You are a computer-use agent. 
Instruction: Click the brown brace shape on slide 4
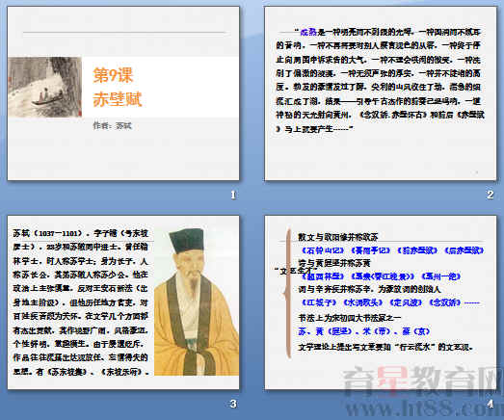click(288, 294)
